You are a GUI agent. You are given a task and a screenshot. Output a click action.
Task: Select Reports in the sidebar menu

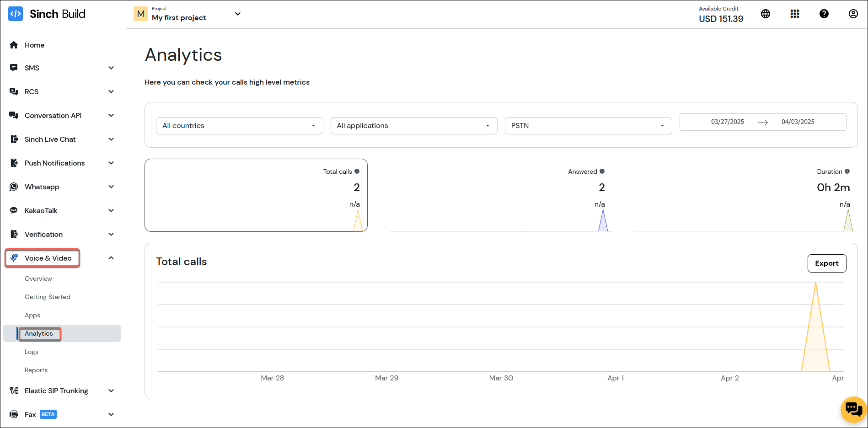[36, 369]
